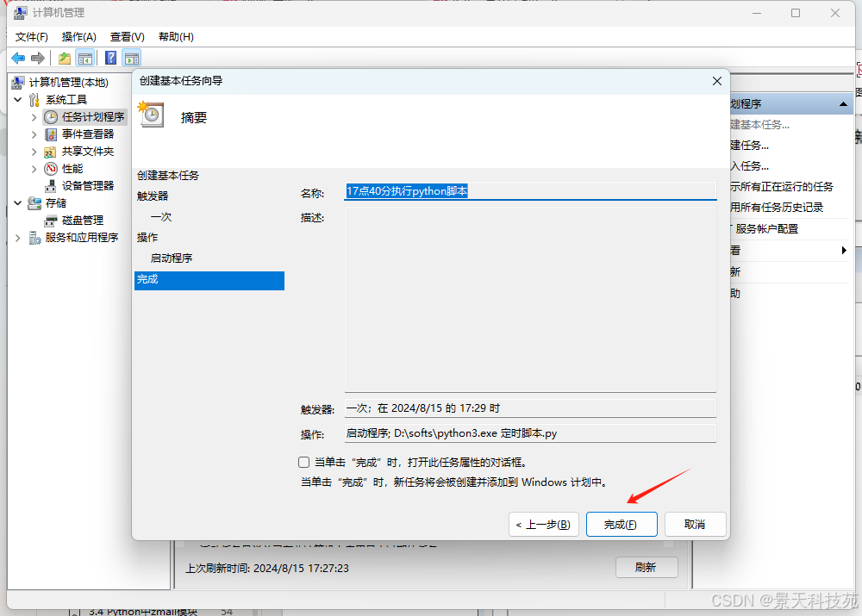This screenshot has width=862, height=616.
Task: Enable open properties dialog on finish checkbox
Action: coord(303,462)
